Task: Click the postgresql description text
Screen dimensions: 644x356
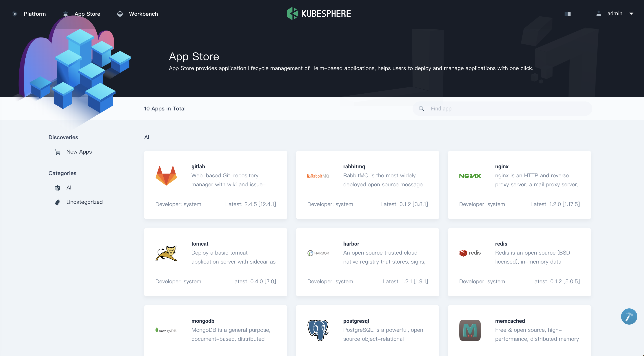Action: tap(383, 334)
